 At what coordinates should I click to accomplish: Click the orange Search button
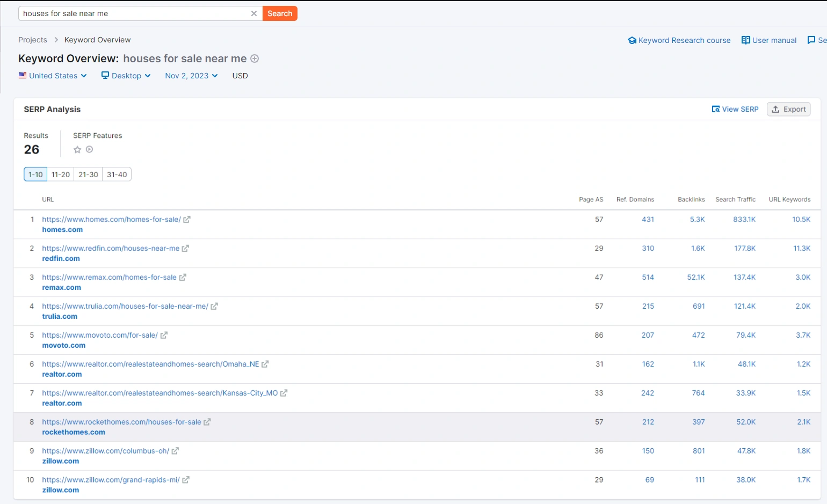(280, 13)
